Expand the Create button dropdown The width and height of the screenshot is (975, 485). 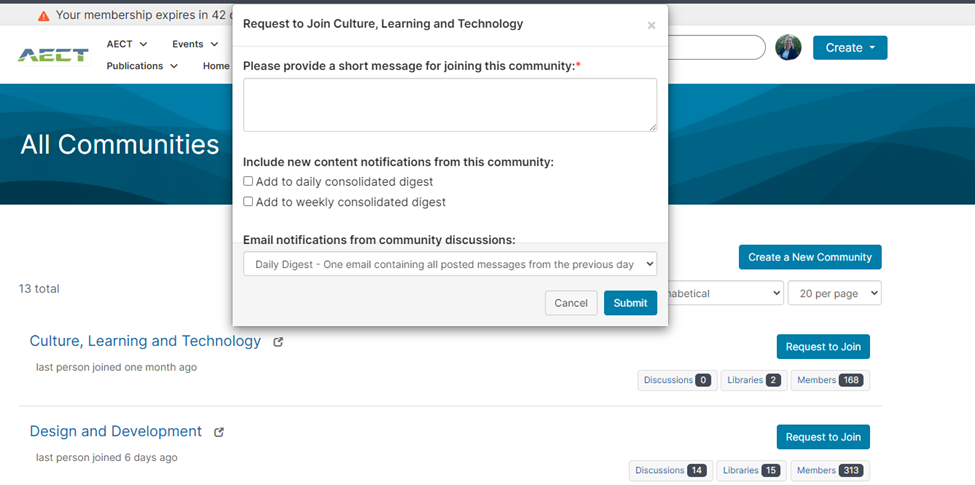(849, 47)
